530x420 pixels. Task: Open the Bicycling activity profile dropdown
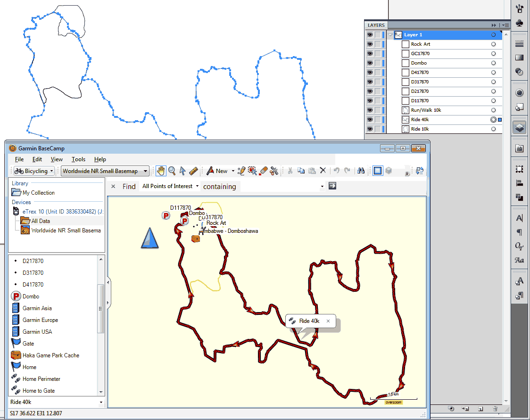33,171
